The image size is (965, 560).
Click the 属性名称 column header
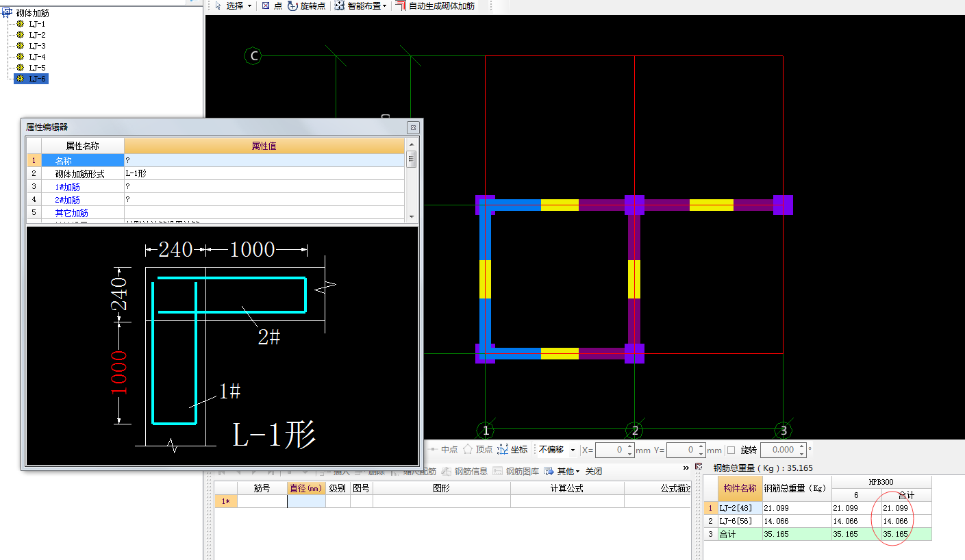[82, 146]
